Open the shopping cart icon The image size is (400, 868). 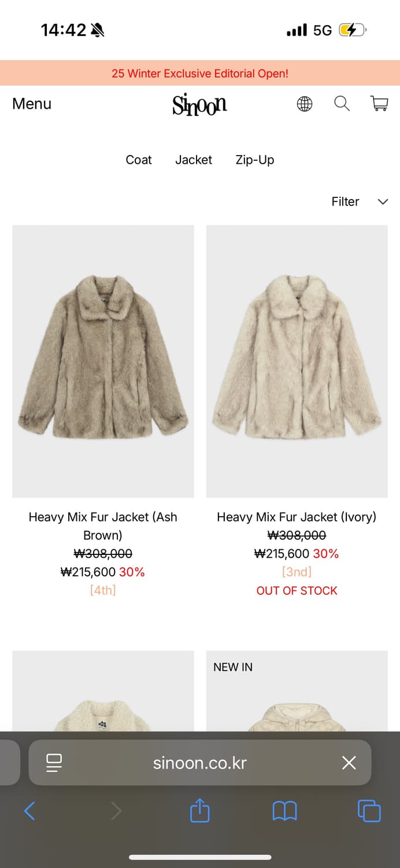coord(379,104)
